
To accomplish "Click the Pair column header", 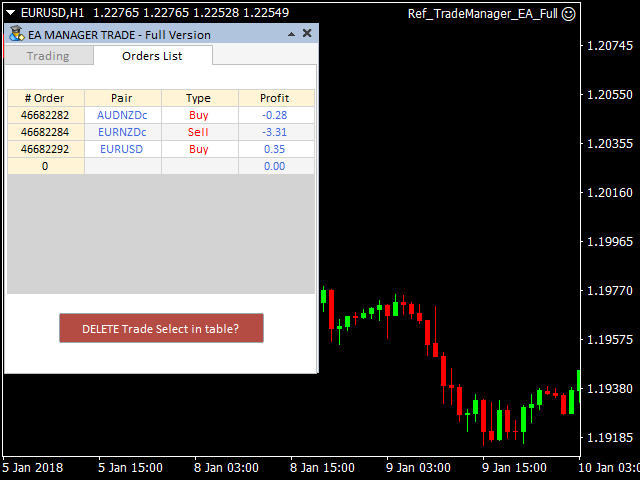I will click(122, 98).
